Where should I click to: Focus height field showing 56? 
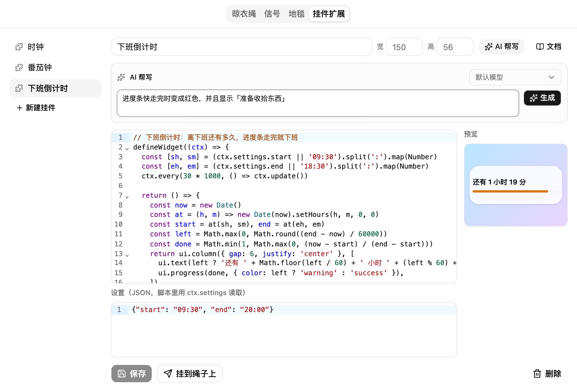pos(455,47)
